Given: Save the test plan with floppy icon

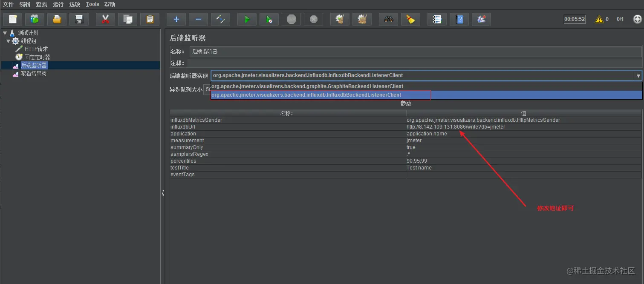Looking at the screenshot, I should [x=79, y=19].
